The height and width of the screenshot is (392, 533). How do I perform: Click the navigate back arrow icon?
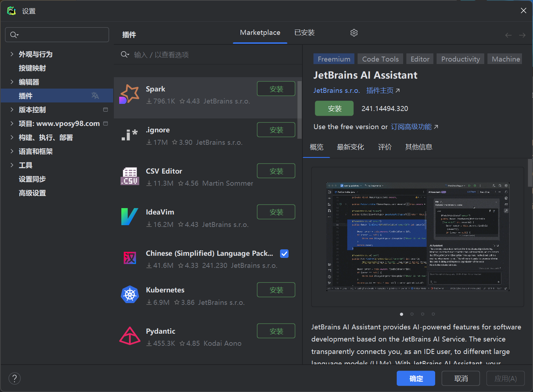tap(508, 35)
